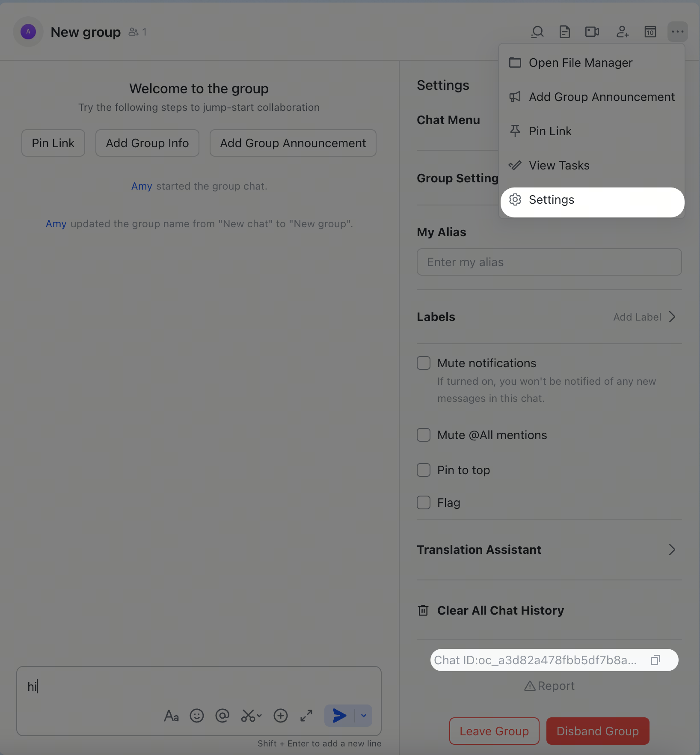The height and width of the screenshot is (755, 700).
Task: Open text formatting with the Aa icon
Action: (x=171, y=715)
